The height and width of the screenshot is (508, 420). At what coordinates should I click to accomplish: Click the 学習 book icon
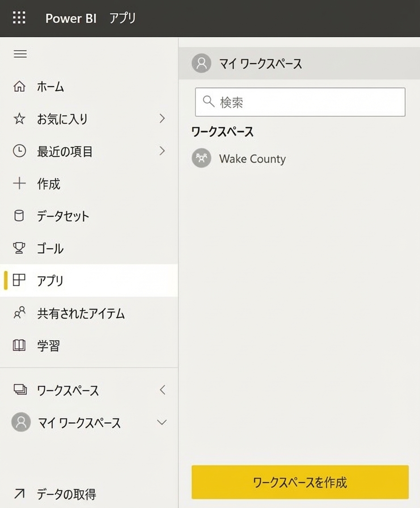coord(19,345)
